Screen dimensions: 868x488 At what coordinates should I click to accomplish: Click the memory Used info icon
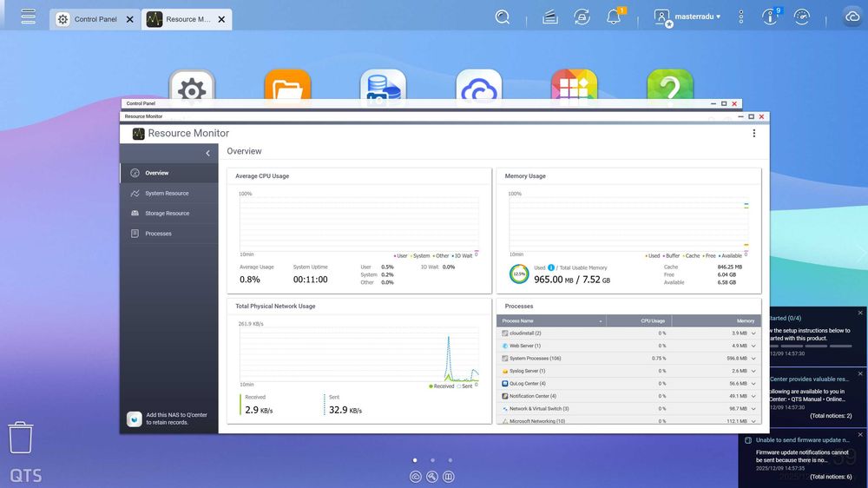tap(551, 267)
